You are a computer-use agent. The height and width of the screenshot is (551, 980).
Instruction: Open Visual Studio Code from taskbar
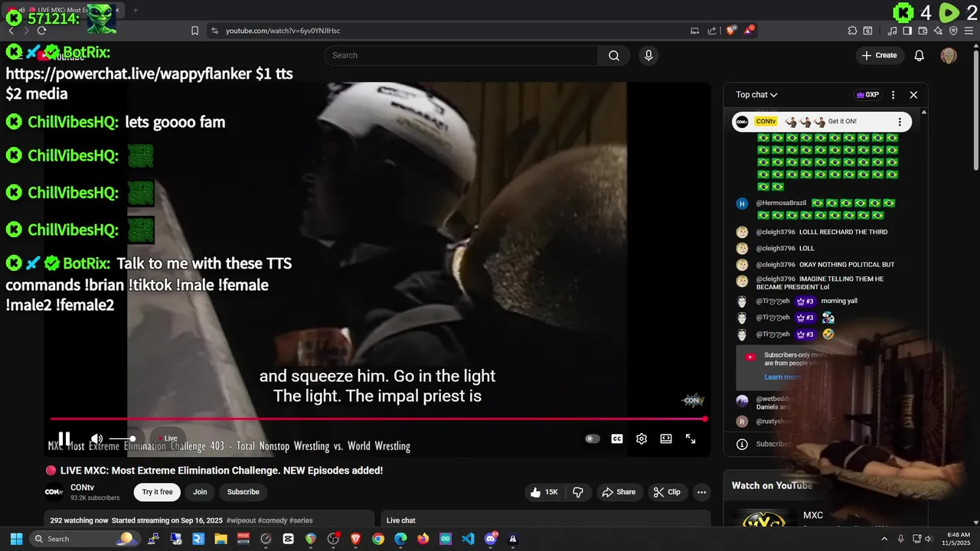pos(468,539)
